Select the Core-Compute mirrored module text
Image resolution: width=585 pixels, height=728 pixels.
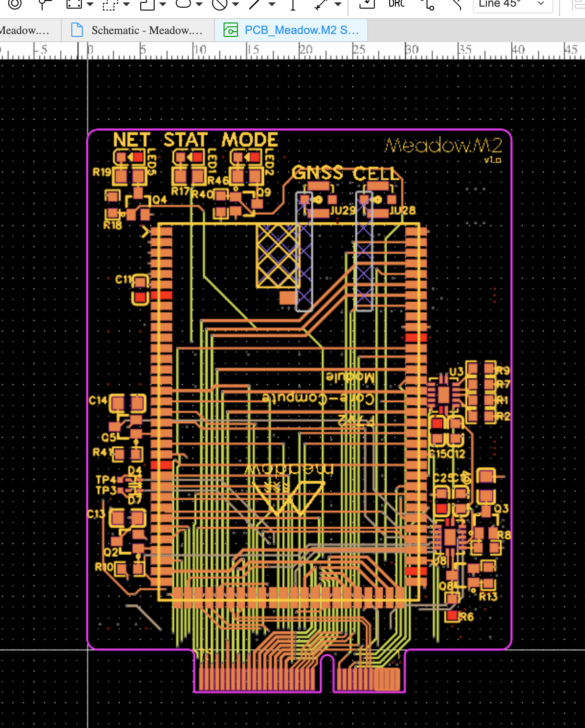[x=318, y=398]
